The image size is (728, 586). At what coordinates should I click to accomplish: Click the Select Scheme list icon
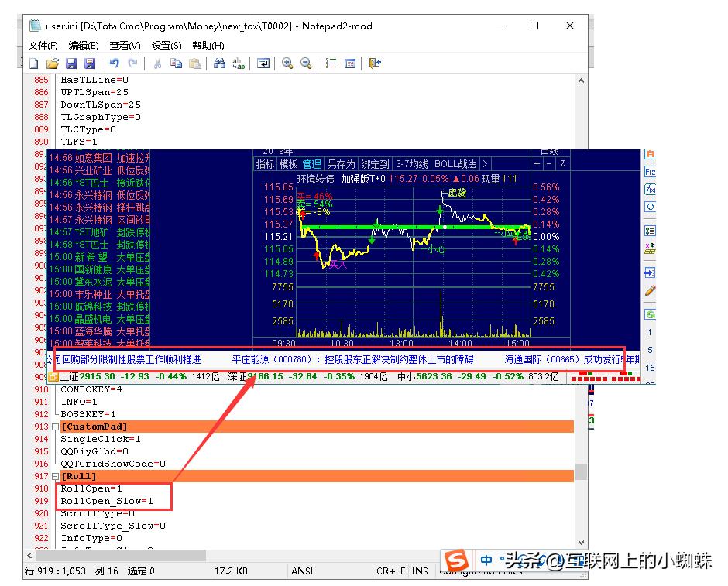click(x=331, y=63)
